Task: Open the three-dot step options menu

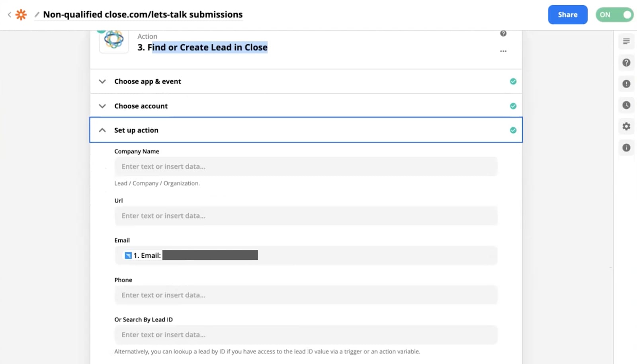Action: pos(503,51)
